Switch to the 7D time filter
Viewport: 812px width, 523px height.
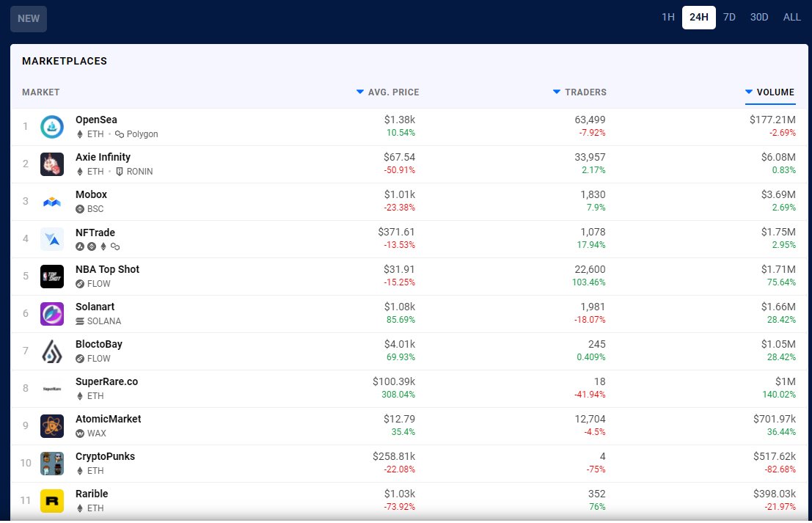[729, 17]
